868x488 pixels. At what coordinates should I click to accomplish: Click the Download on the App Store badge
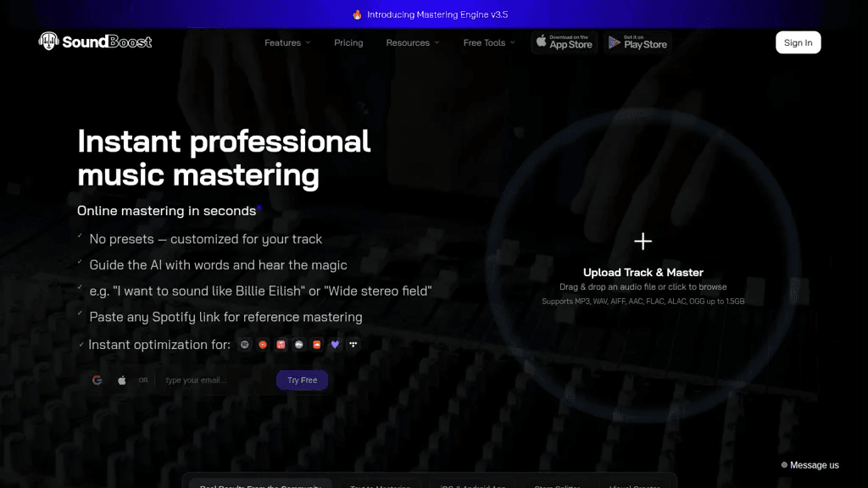[565, 42]
